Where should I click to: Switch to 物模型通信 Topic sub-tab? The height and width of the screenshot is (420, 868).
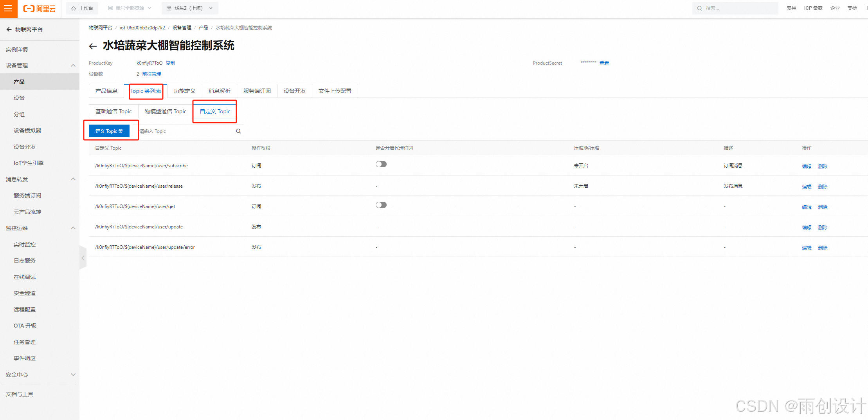click(166, 111)
